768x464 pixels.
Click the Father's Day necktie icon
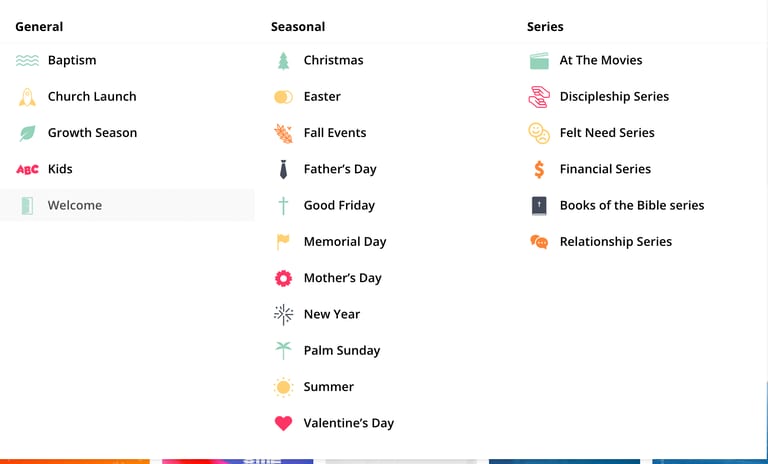(283, 169)
